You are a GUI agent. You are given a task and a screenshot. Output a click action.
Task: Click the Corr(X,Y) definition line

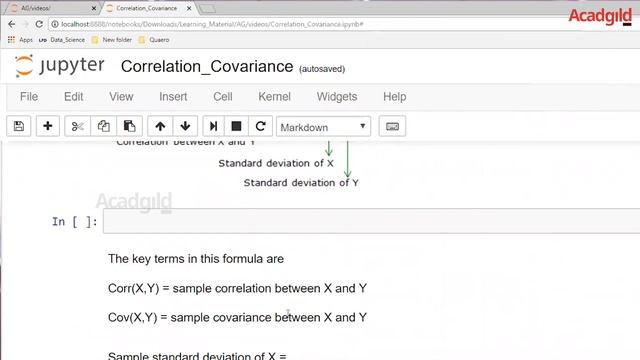pos(238,288)
